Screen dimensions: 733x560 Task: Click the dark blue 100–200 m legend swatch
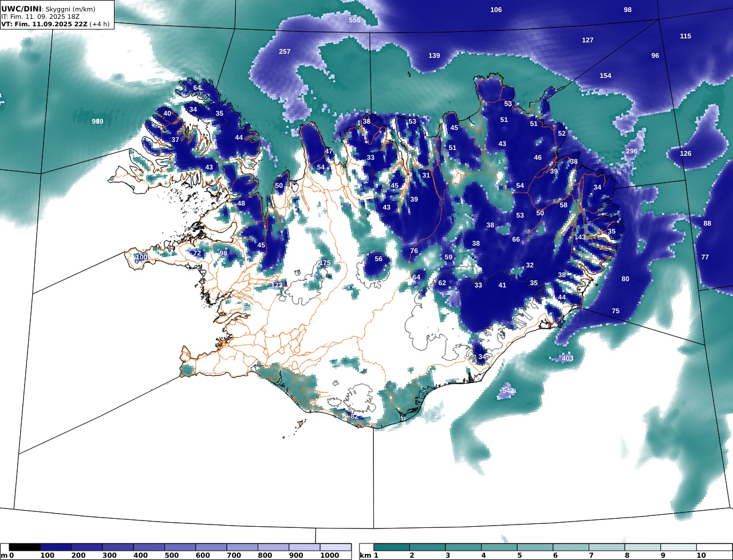point(56,547)
